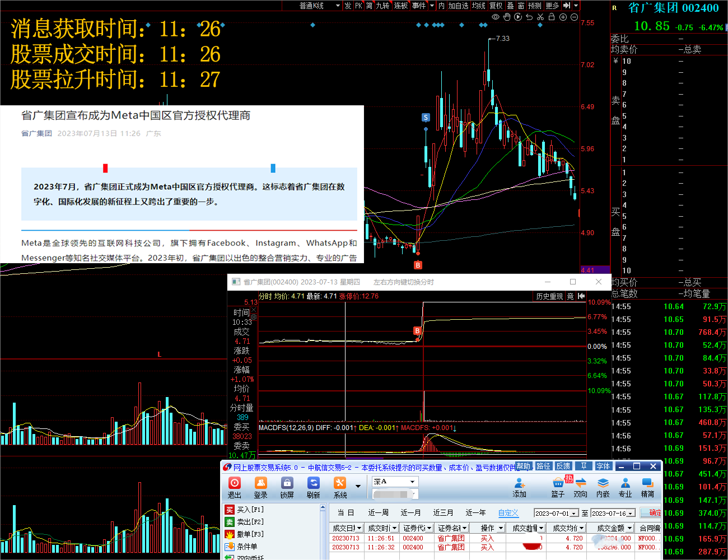
Task: Open the 事件 events option
Action: click(419, 6)
